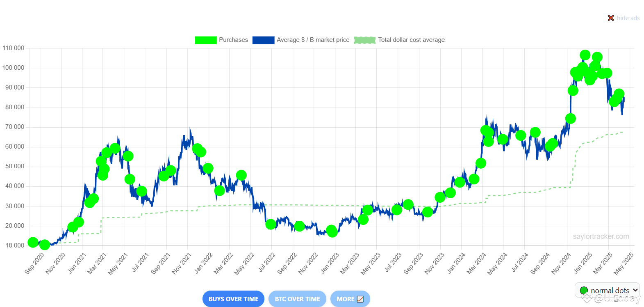Toggle Average $ / B market price series

click(301, 40)
